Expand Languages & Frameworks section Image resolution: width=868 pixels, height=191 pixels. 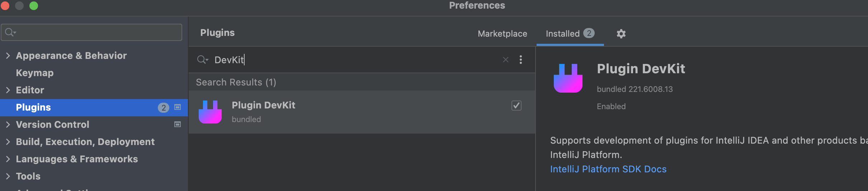pyautogui.click(x=8, y=159)
